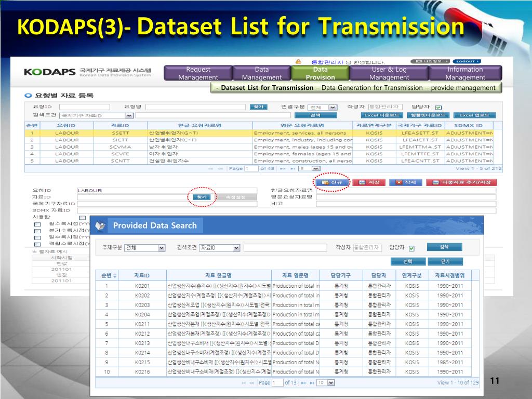
Task: Click 검색 button in Provided Data Search
Action: coord(445,247)
